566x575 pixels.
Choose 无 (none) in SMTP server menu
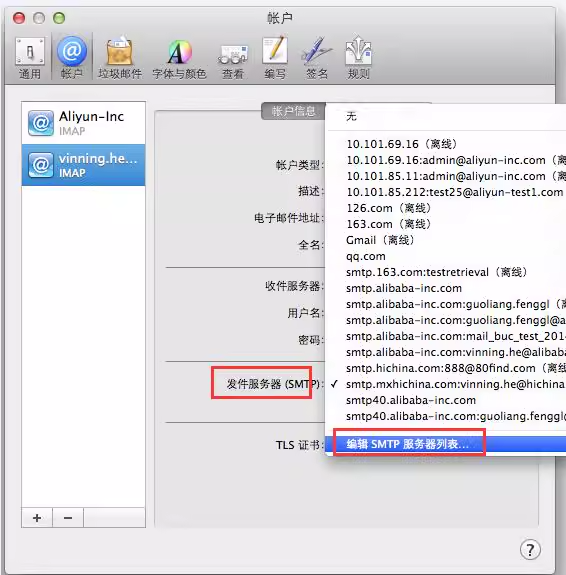(445, 117)
